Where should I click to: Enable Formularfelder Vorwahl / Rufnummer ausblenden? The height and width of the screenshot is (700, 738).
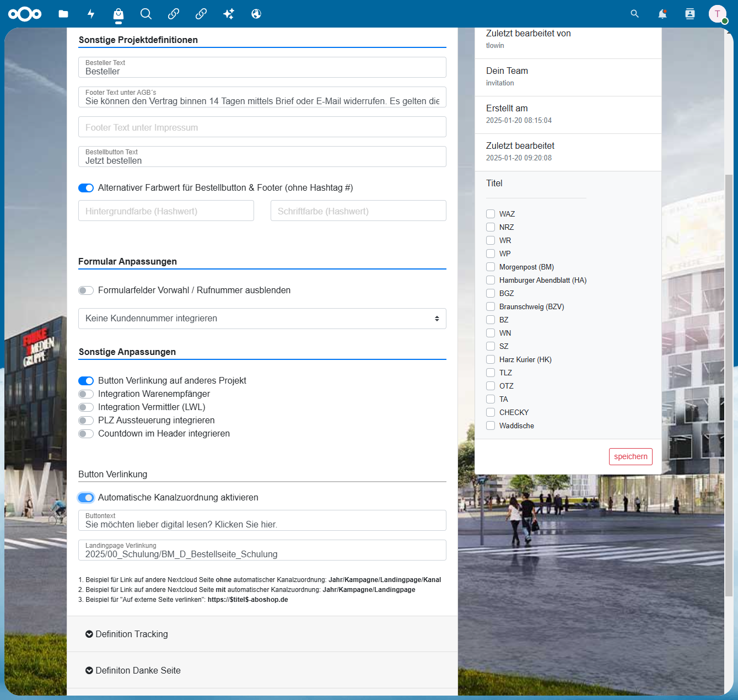(86, 290)
